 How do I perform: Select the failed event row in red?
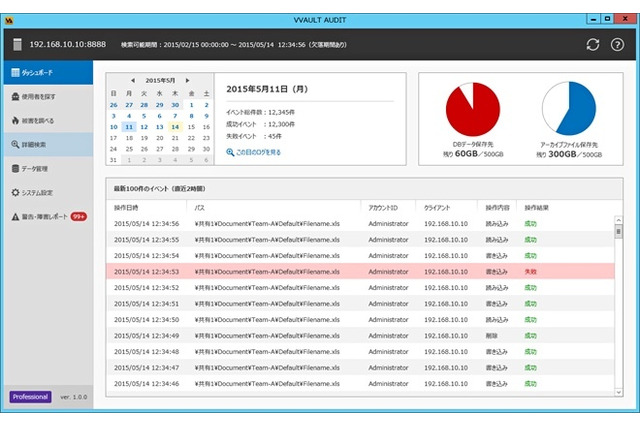360,271
